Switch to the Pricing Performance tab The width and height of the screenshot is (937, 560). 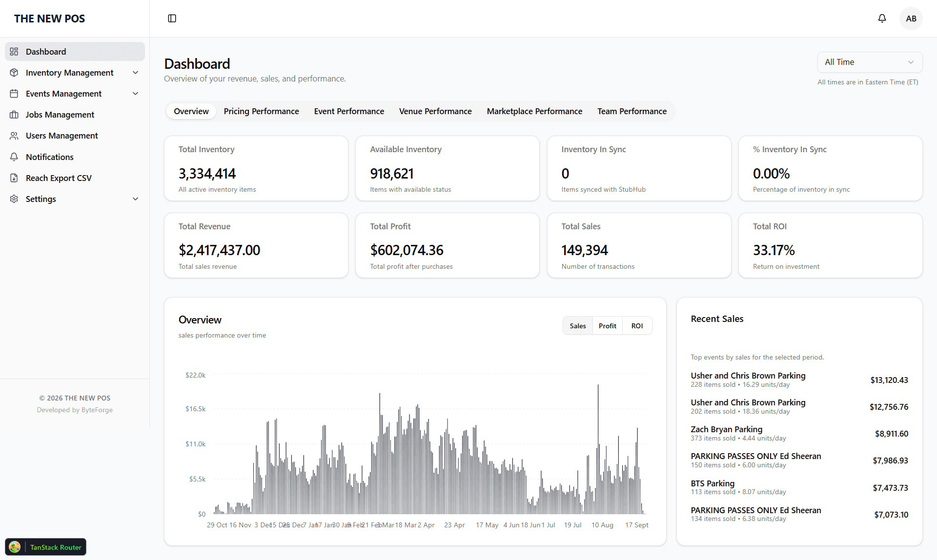pos(261,111)
